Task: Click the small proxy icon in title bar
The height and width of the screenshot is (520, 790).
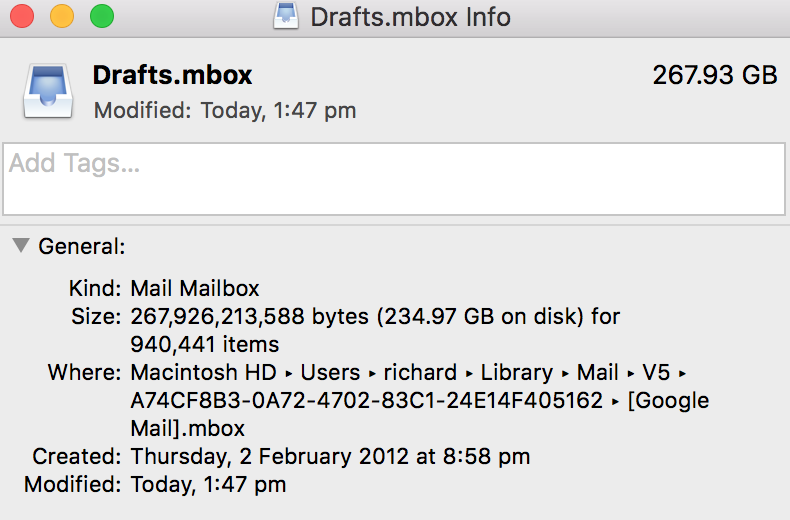Action: [287, 16]
